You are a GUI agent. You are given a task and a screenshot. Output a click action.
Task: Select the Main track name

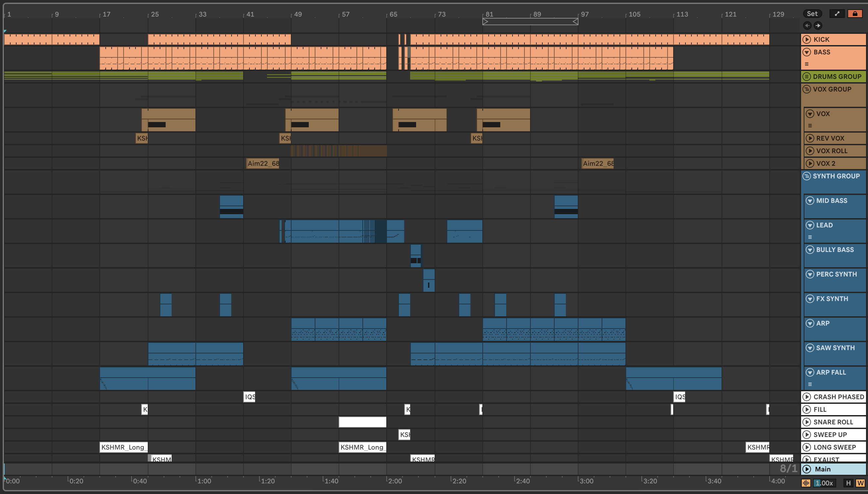[823, 469]
